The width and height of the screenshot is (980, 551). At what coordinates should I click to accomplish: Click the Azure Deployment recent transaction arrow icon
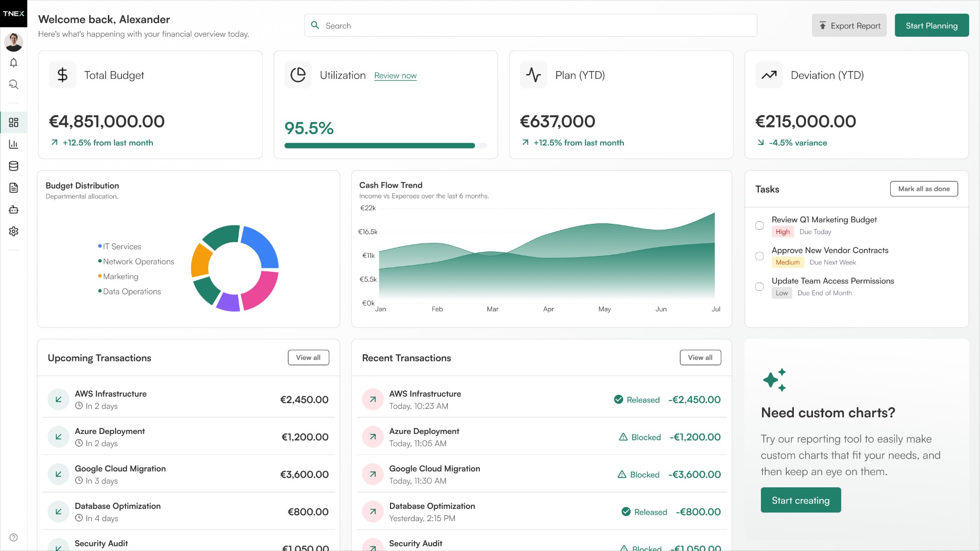[373, 437]
